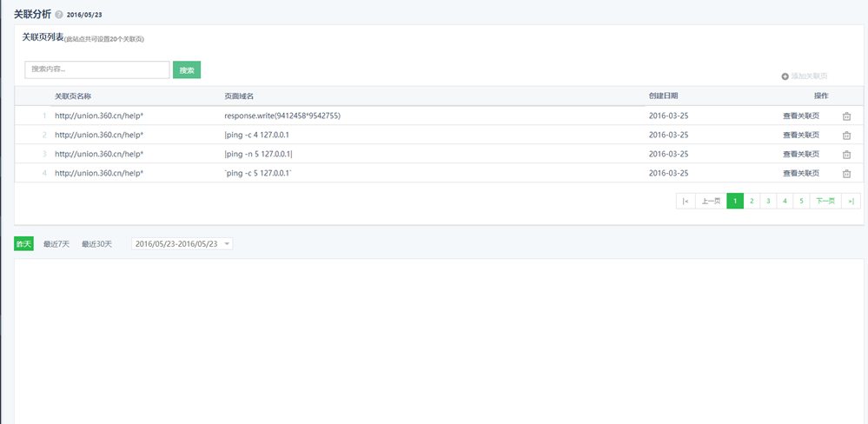
Task: Click 上一页 to view previous page
Action: tap(711, 201)
